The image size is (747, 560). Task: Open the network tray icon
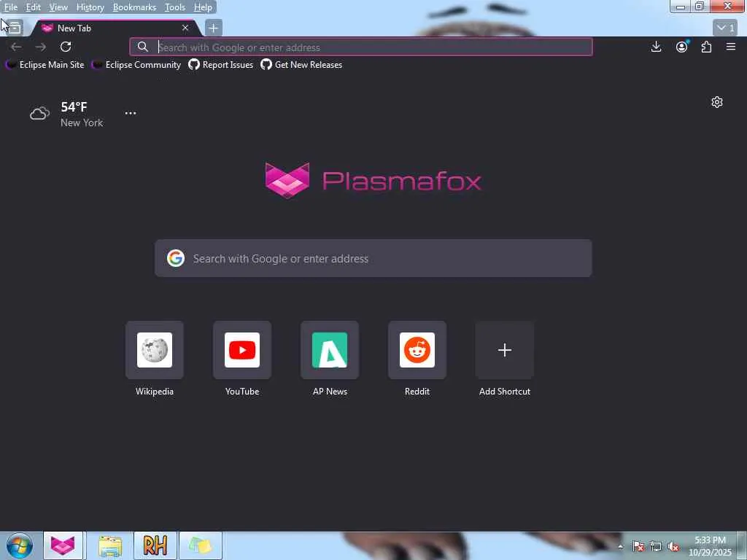point(656,546)
